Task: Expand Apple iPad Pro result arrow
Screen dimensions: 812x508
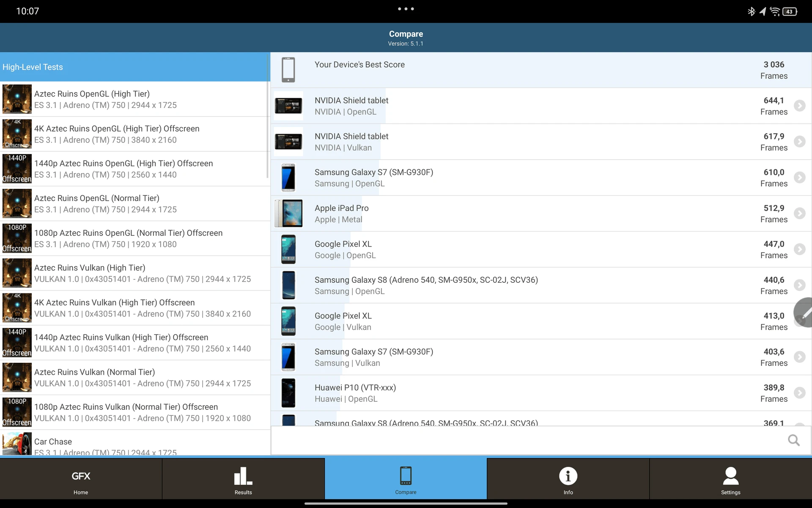Action: tap(799, 213)
